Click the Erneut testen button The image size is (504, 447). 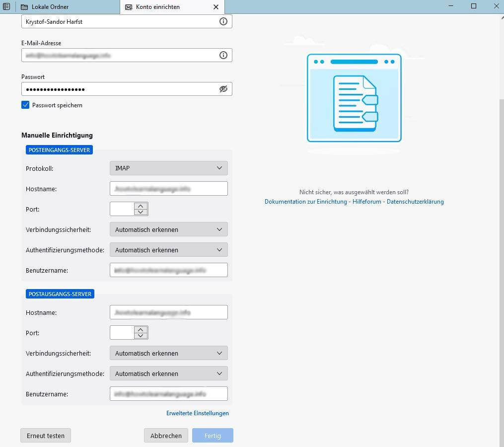point(45,435)
